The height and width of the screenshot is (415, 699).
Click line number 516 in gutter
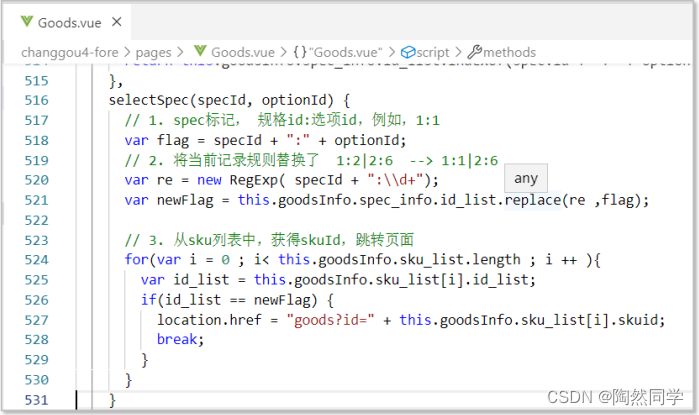click(x=37, y=100)
